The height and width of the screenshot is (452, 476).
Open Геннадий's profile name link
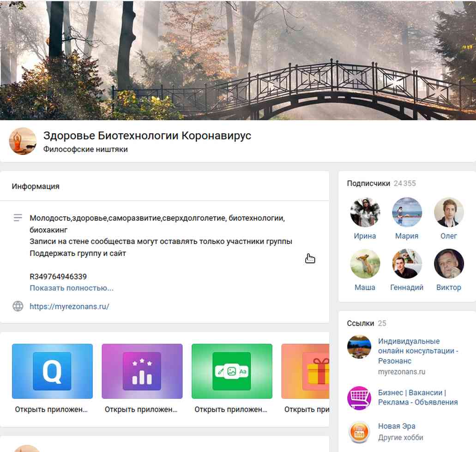[x=407, y=287]
